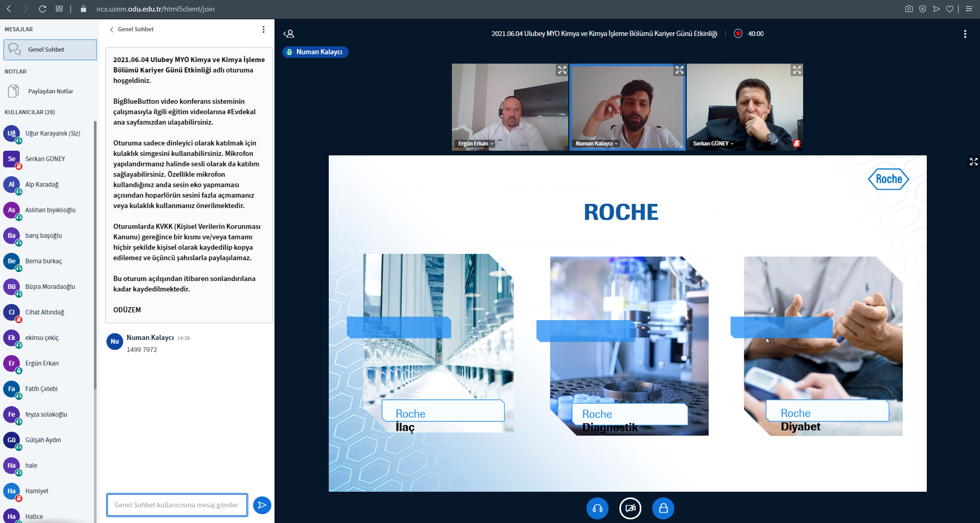Click the Nu avatar in chat

(x=115, y=342)
